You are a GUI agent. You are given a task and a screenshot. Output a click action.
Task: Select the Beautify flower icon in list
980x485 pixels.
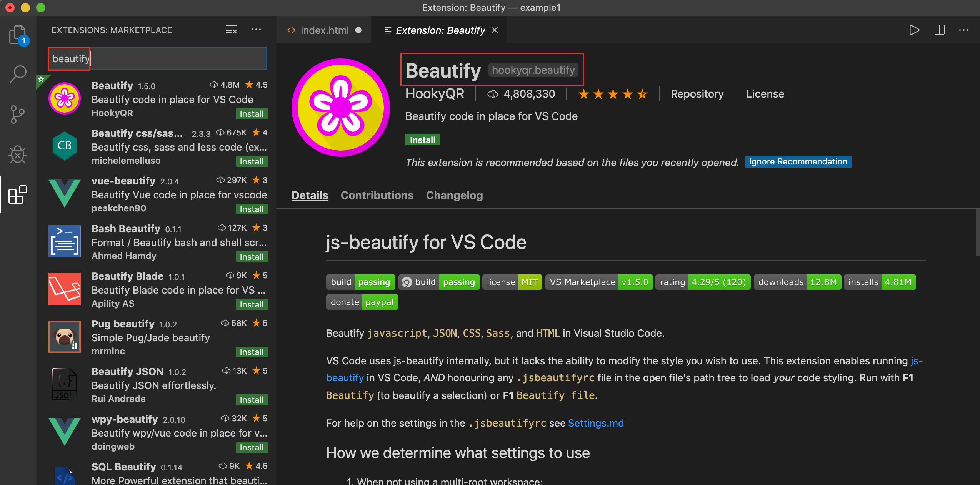coord(65,98)
